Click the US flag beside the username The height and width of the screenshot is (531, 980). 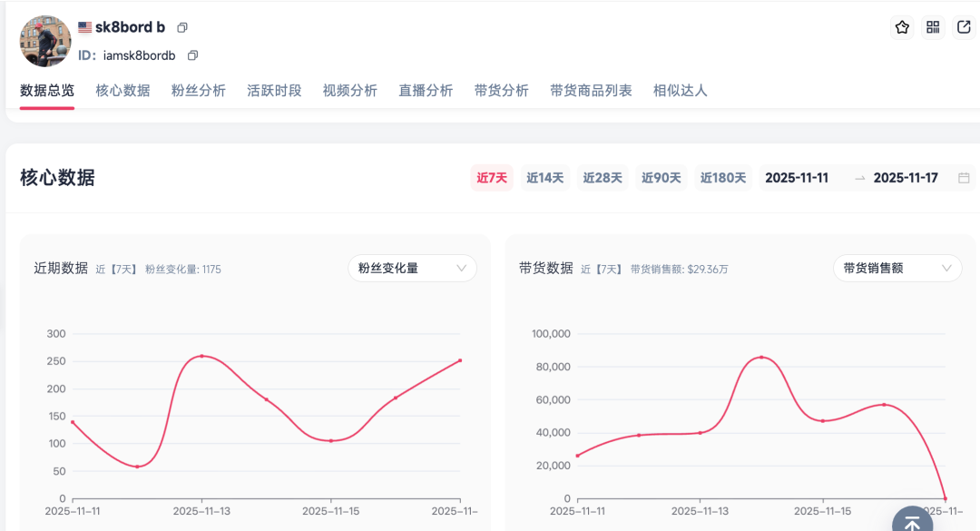83,26
